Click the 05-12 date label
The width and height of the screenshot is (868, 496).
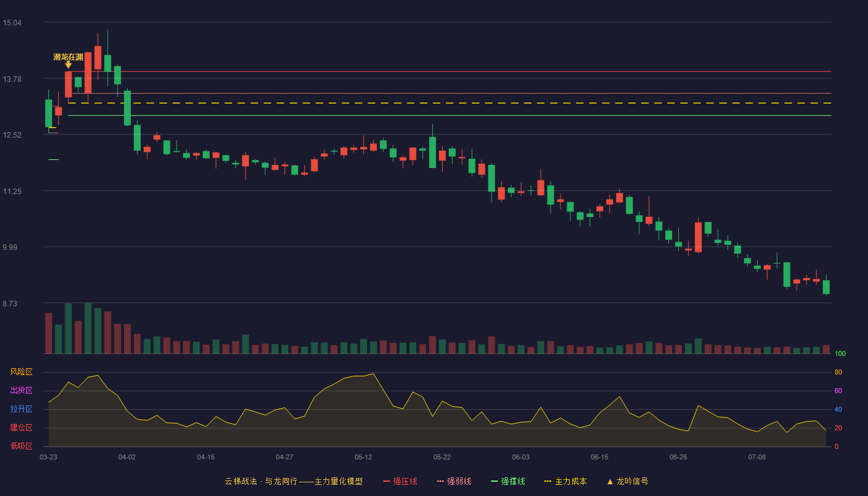363,457
